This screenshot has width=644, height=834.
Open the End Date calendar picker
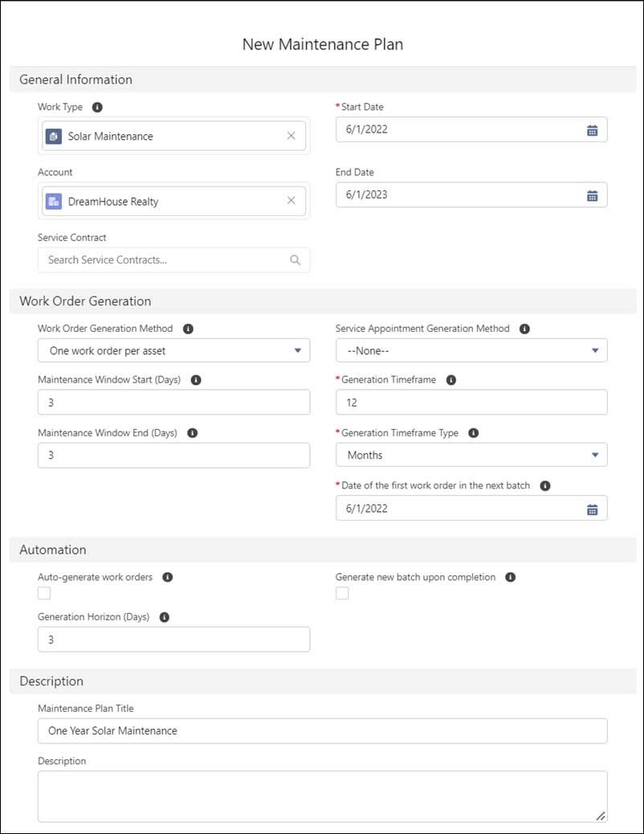[592, 194]
